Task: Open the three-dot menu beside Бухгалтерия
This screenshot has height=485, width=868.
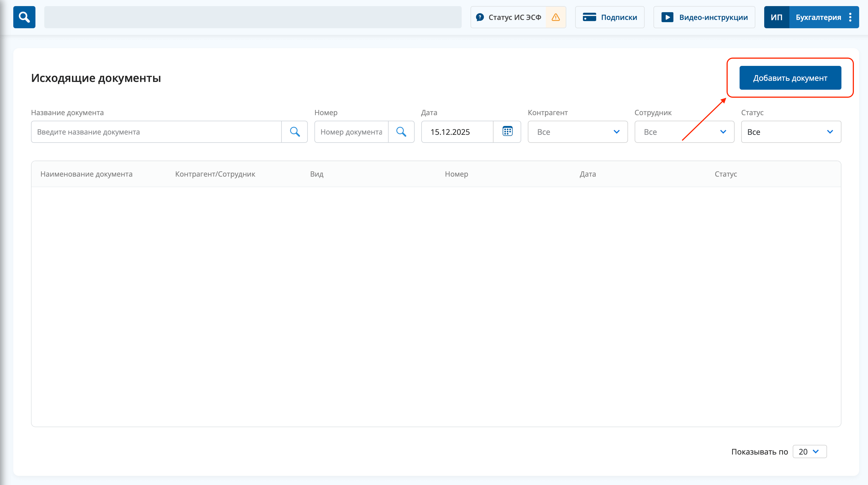Action: (850, 17)
